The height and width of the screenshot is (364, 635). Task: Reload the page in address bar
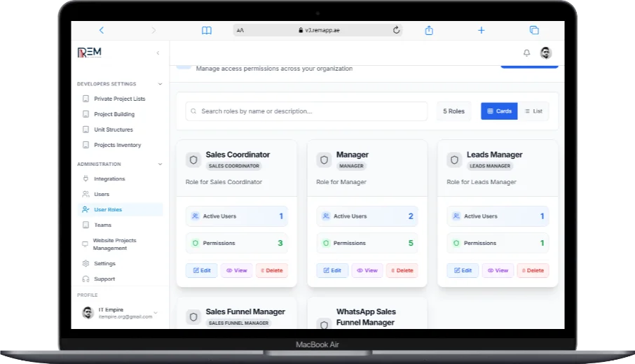[397, 30]
